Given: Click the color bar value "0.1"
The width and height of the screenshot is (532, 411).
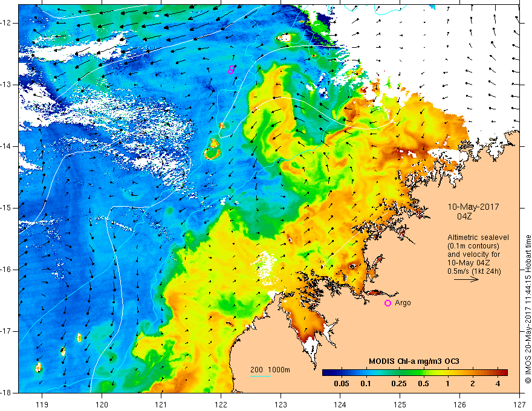Looking at the screenshot, I should coord(365,384).
